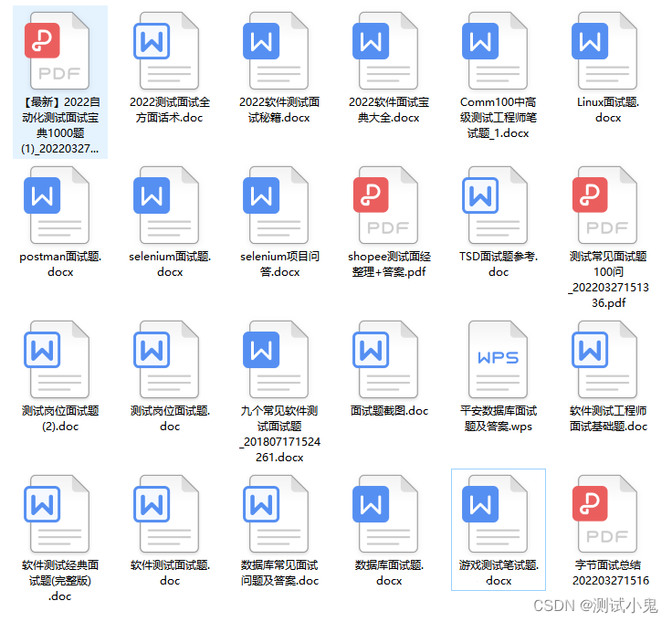Click the file name 2022软件测试面试秘籍.docx
Viewport: 672px width, 622px height.
(x=279, y=110)
